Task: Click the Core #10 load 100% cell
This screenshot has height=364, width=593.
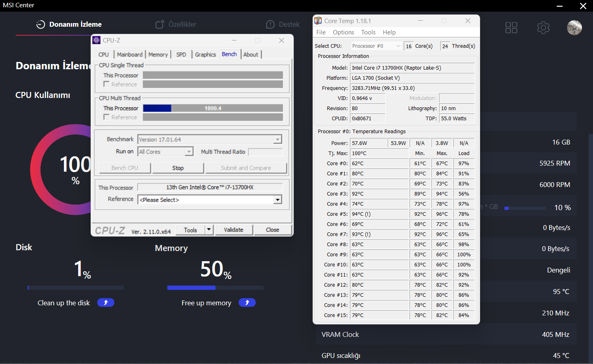Action: point(464,264)
